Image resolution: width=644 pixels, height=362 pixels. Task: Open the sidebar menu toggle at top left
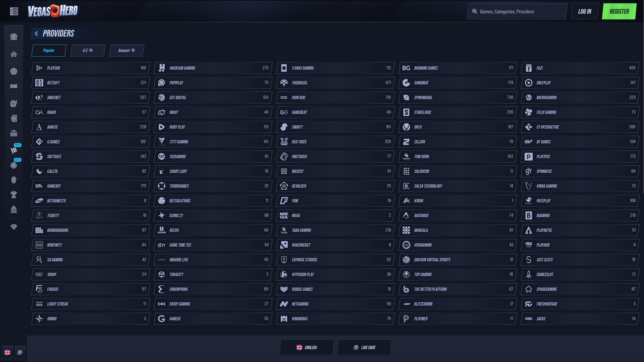[14, 11]
